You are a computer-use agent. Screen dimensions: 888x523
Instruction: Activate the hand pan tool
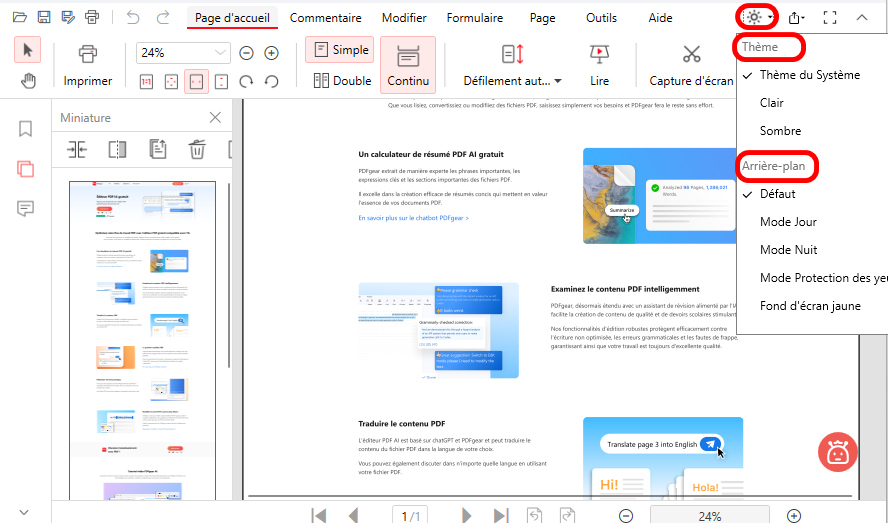click(27, 81)
